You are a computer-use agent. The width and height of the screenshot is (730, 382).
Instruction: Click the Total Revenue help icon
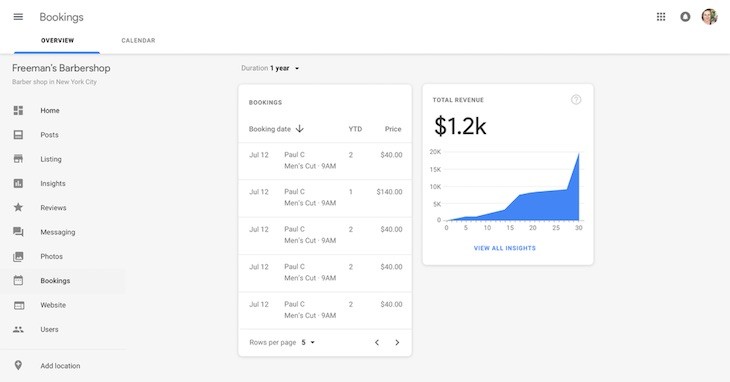[576, 100]
